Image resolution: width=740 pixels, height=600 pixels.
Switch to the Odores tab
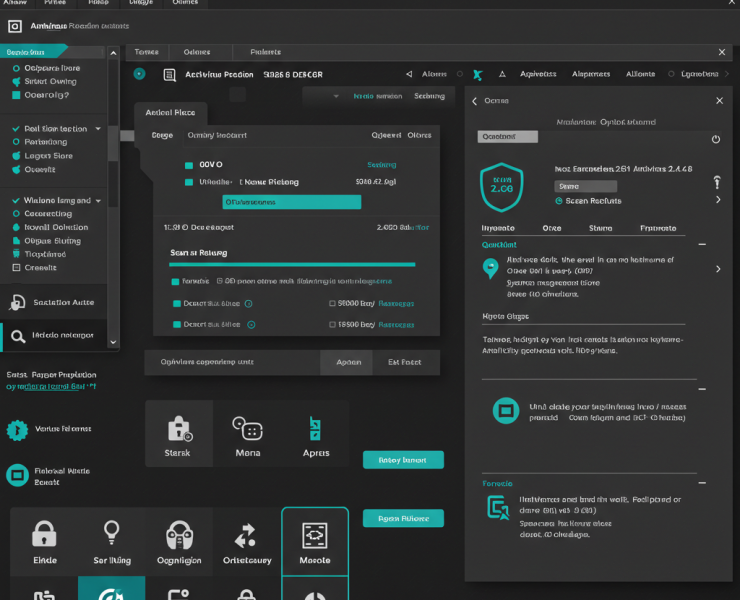point(197,52)
